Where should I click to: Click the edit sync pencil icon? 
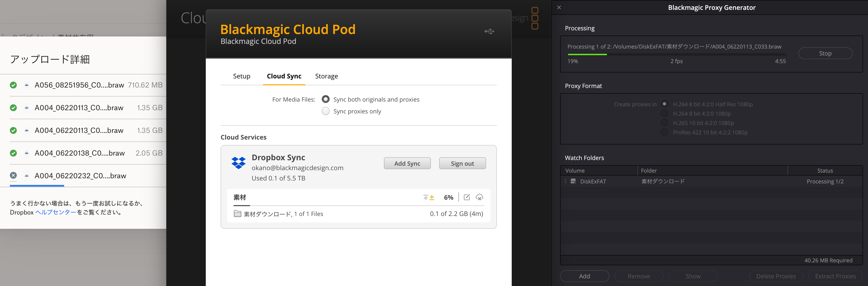[467, 197]
